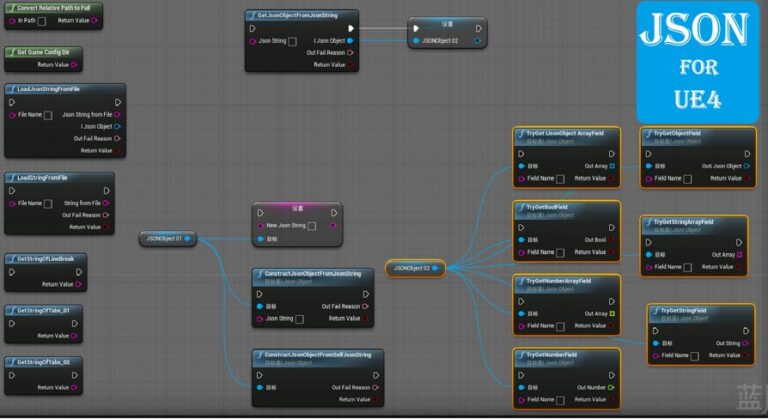Click the In Path text box on Convert Relative Path node
Viewport: 768px width, 419px height.
click(x=42, y=21)
